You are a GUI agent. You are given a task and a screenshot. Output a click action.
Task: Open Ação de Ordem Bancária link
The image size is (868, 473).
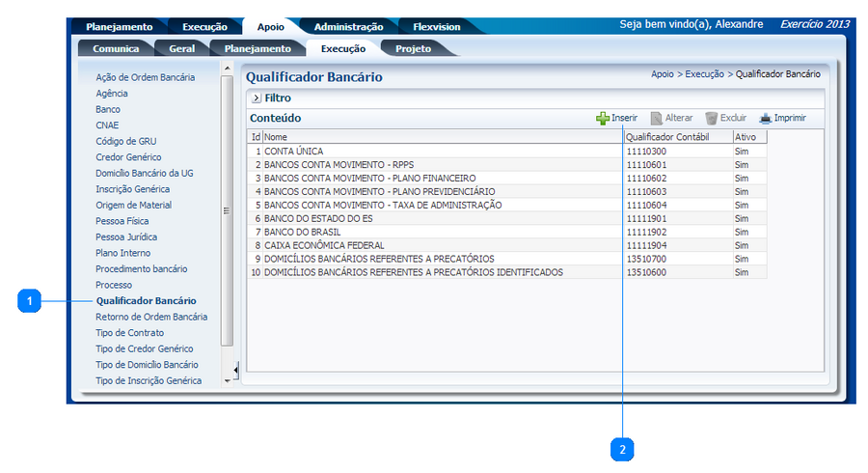click(146, 77)
